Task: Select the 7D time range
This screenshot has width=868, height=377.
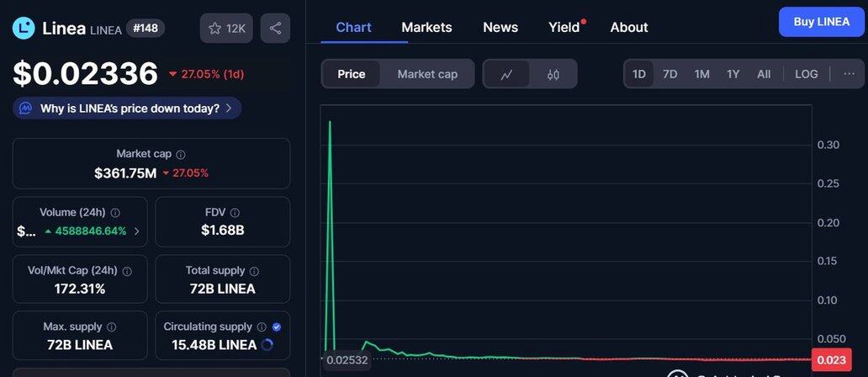Action: [x=670, y=74]
